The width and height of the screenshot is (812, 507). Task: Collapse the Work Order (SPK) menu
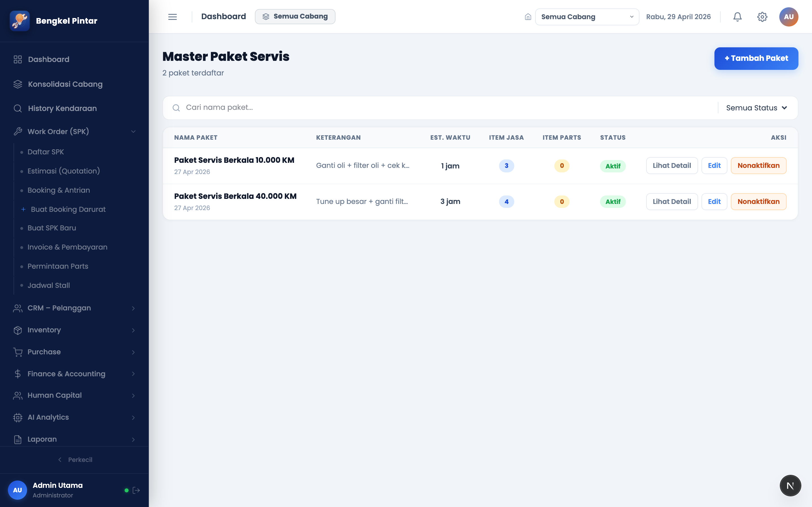(74, 132)
